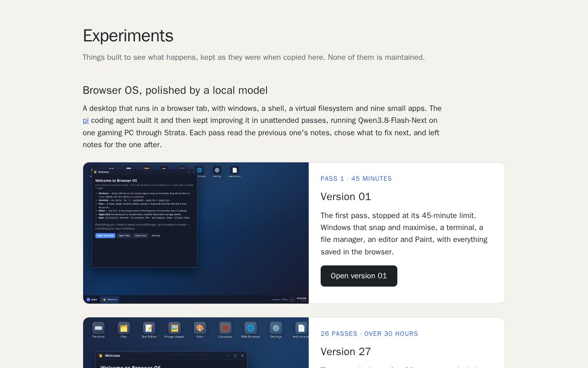Screen dimensions: 588x368
Task: Click the "Experiments" page heading
Action: 128,36
